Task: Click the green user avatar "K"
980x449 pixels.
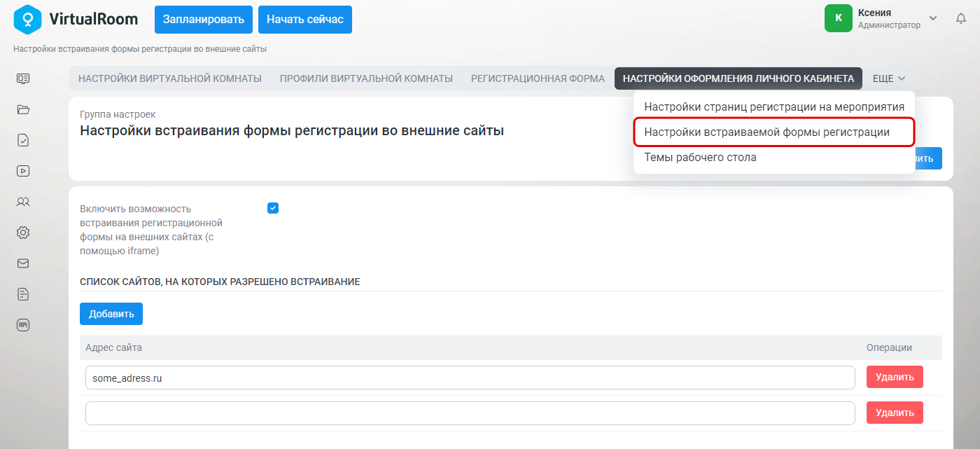Action: (839, 18)
